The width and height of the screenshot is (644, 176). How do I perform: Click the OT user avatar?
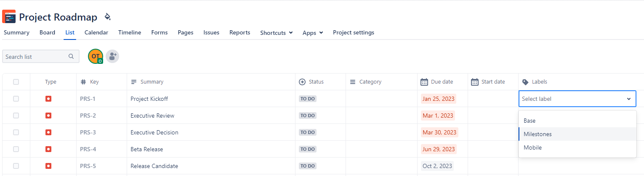pyautogui.click(x=96, y=56)
